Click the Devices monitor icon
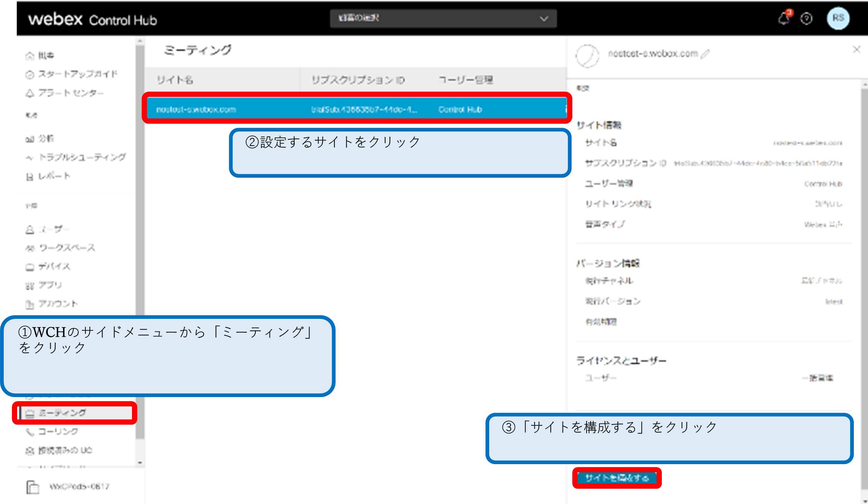Image resolution: width=868 pixels, height=504 pixels. coord(29,267)
